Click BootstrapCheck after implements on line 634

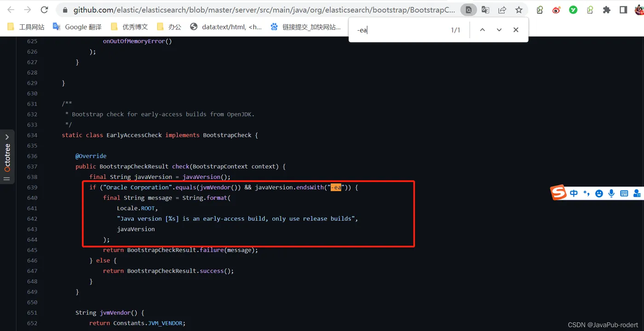(227, 135)
